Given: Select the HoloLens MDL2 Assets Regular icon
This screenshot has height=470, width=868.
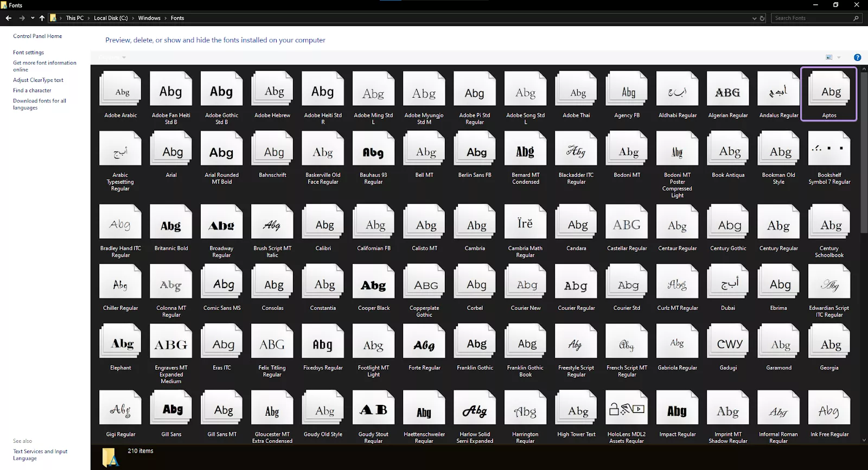Looking at the screenshot, I should click(627, 408).
